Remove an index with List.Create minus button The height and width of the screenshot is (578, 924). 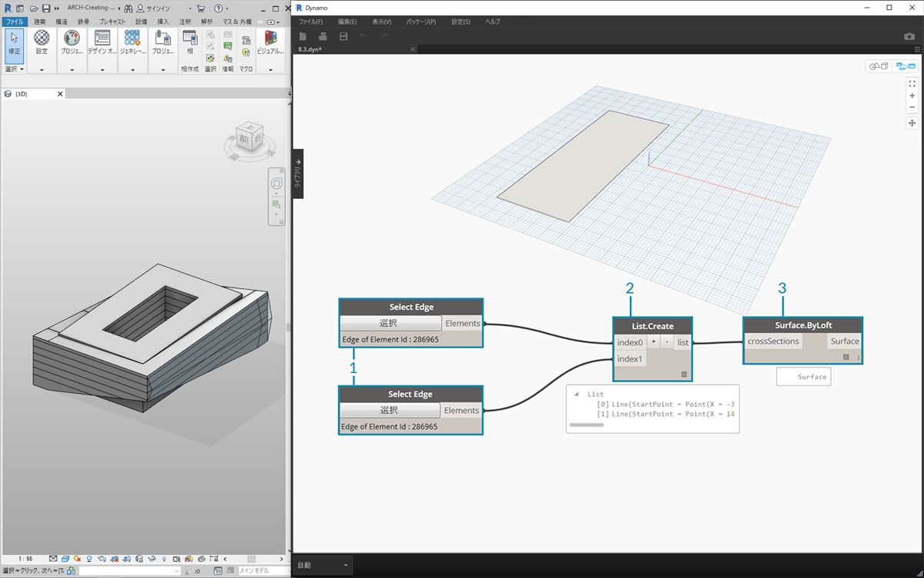point(666,341)
